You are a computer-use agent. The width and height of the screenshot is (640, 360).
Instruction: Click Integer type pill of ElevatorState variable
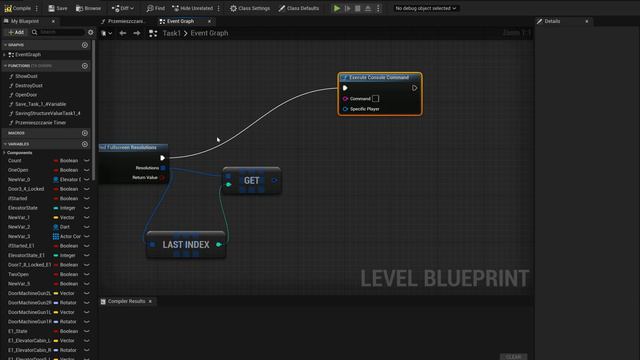tap(65, 208)
